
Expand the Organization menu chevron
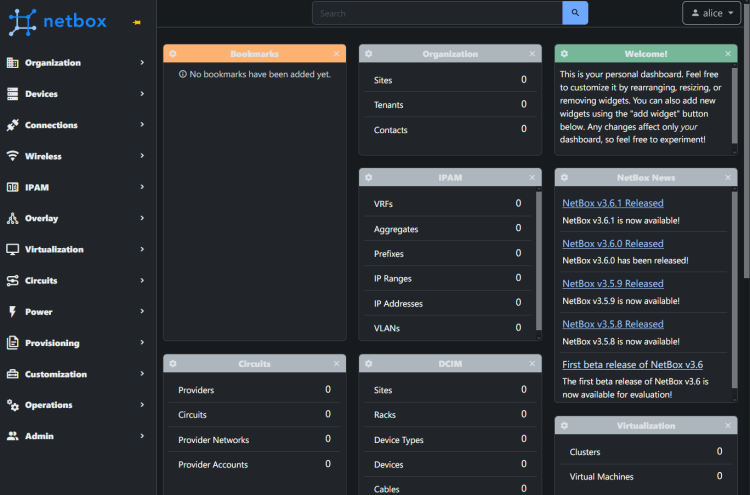tap(142, 63)
